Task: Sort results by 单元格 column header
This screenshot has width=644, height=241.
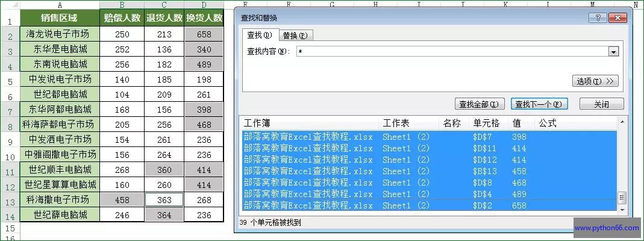Action: [x=486, y=124]
